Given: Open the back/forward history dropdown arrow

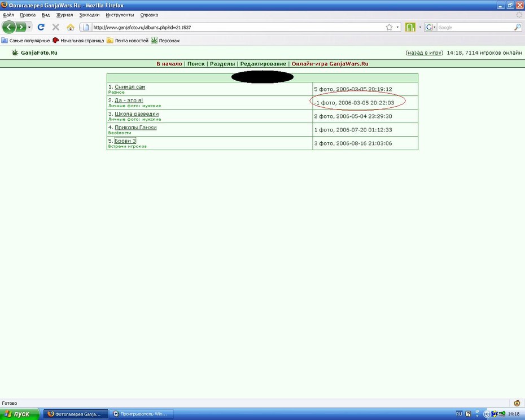Looking at the screenshot, I should (29, 27).
